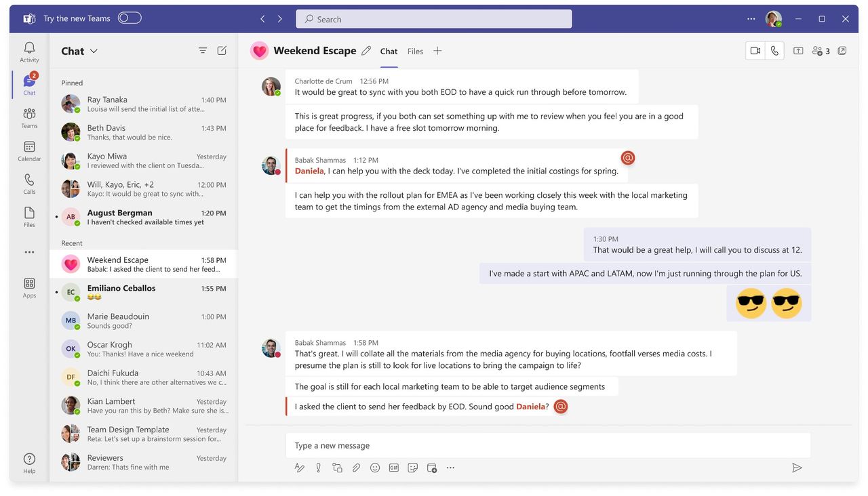Open the chat list filter icon
The height and width of the screenshot is (496, 868).
point(203,51)
